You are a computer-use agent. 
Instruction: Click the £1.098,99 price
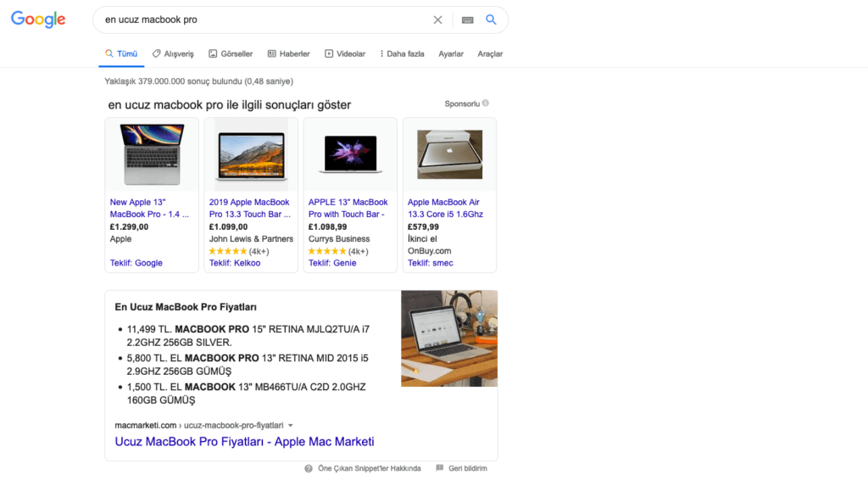coord(328,226)
